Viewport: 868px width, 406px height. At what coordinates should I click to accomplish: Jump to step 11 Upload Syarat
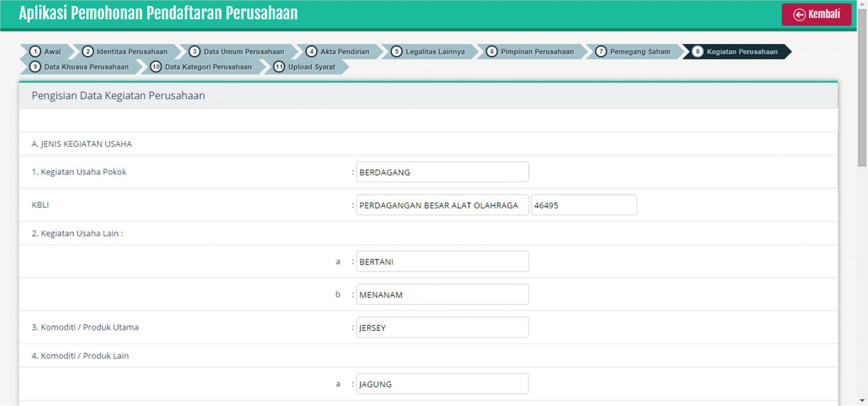[x=305, y=67]
